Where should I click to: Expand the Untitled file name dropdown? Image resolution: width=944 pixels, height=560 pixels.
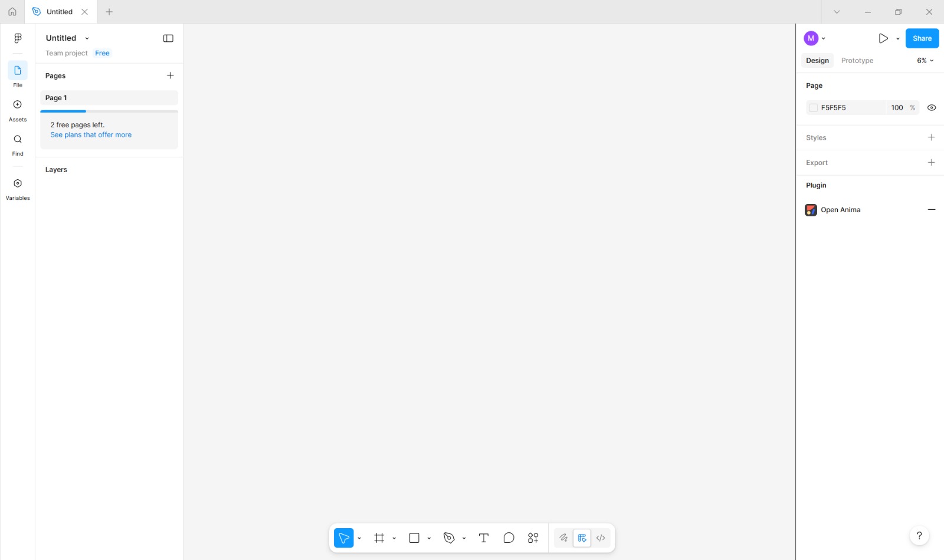click(87, 38)
